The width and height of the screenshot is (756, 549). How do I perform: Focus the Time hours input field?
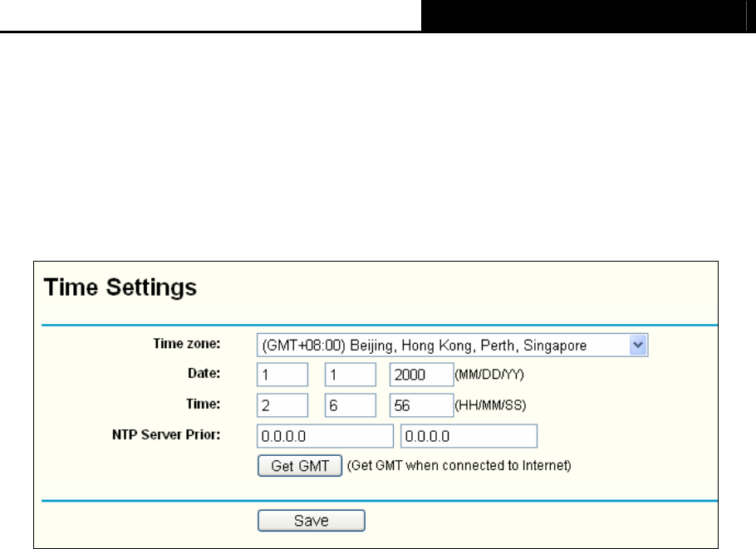point(282,405)
